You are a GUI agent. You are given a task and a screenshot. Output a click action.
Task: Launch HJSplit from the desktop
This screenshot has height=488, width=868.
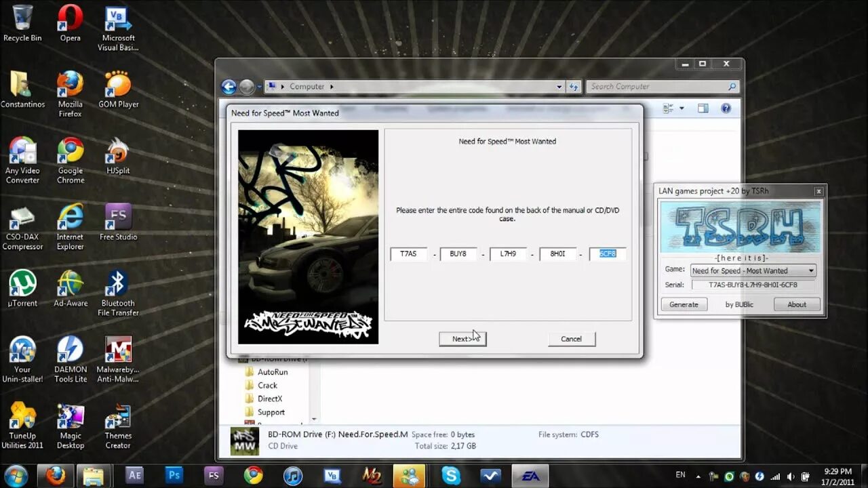tap(118, 156)
